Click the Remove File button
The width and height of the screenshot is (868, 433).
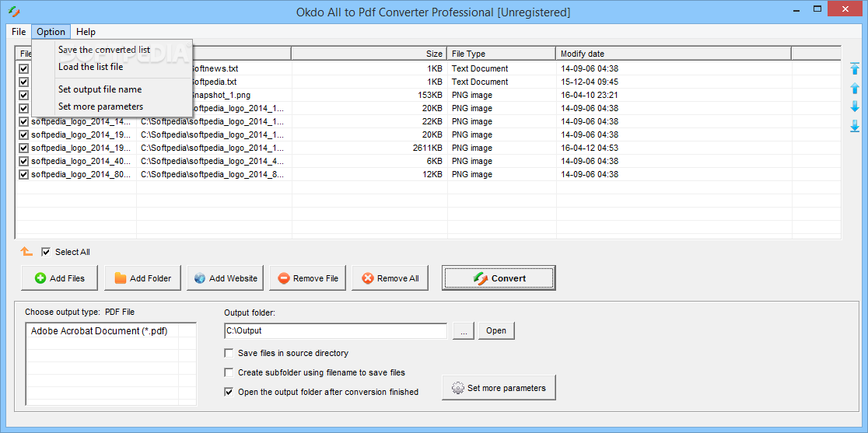[308, 278]
